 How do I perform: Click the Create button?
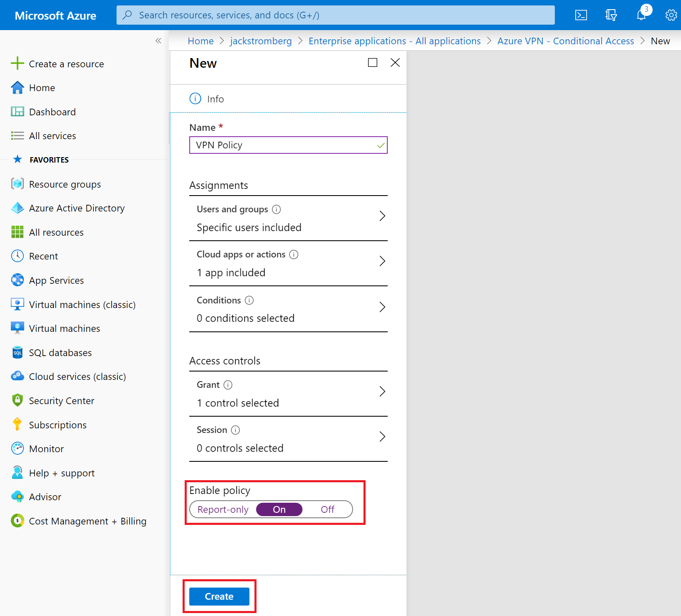pyautogui.click(x=219, y=596)
